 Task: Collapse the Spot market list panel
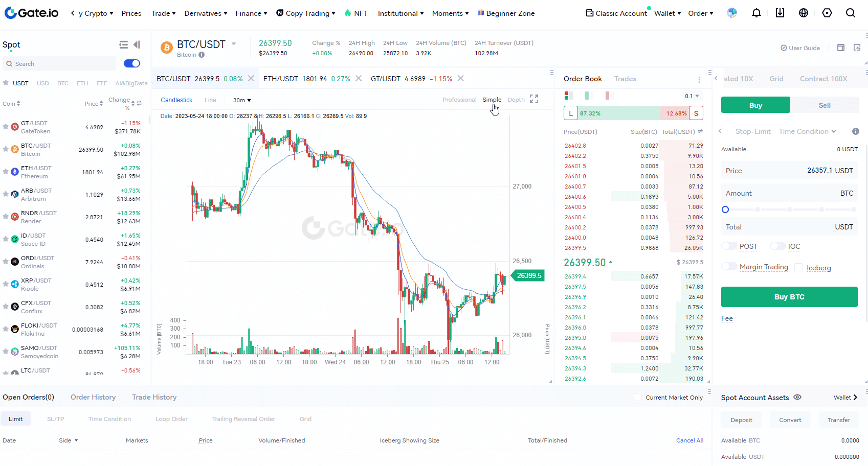(x=137, y=45)
